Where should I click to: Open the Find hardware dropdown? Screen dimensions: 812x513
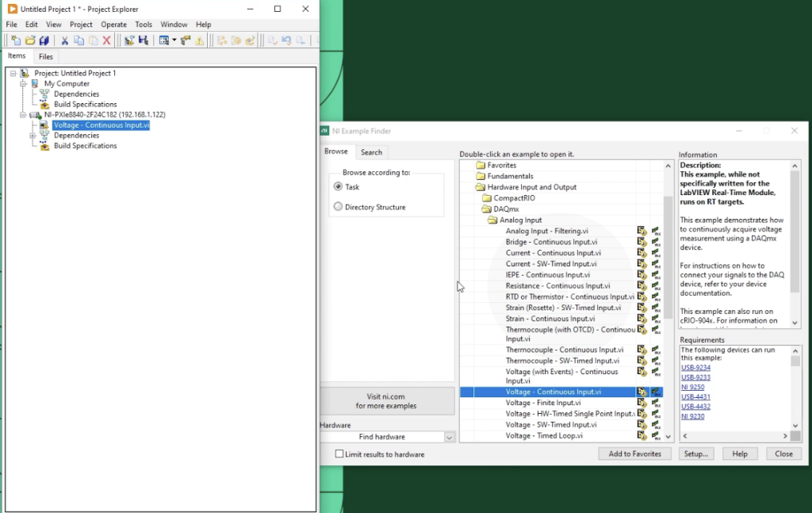449,437
